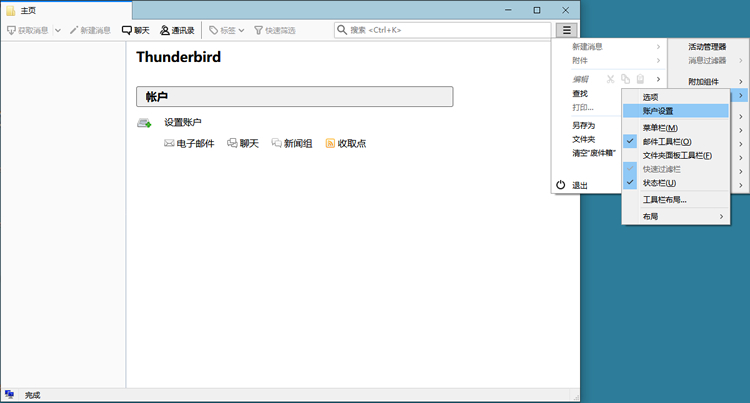Click the online status icon in status bar

[x=9, y=394]
